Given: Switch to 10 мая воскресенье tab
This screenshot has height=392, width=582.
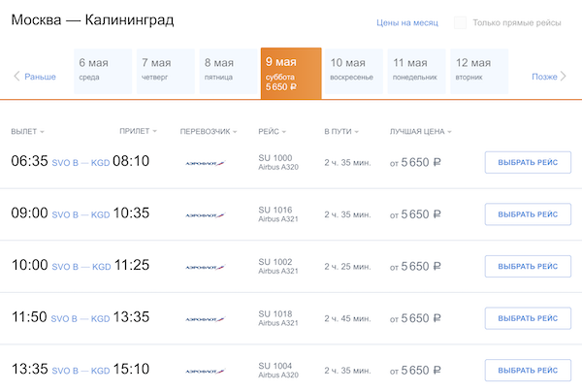Looking at the screenshot, I should point(353,71).
